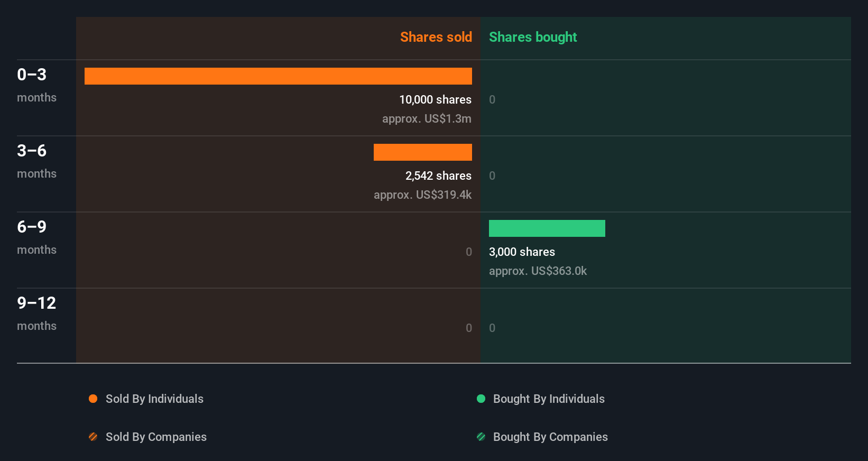Click the approx. US$319.4k text
868x461 pixels.
[x=422, y=195]
